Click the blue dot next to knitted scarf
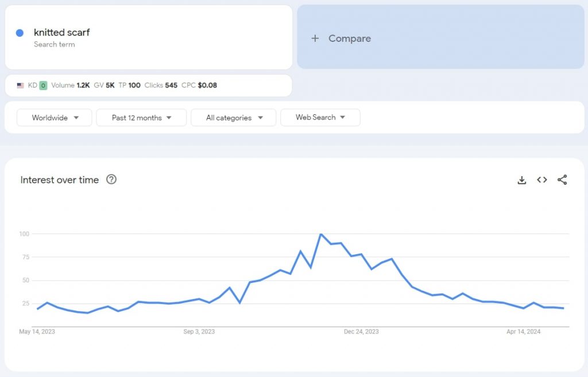The height and width of the screenshot is (377, 588). pyautogui.click(x=20, y=33)
